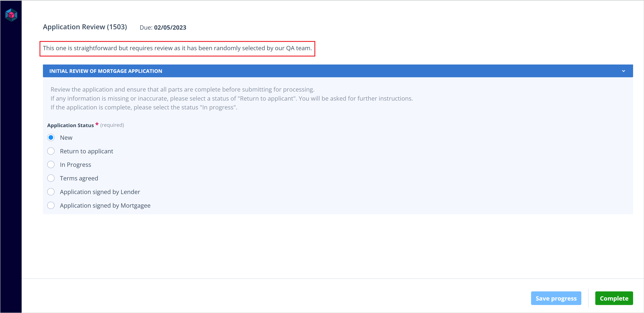The width and height of the screenshot is (644, 313).
Task: Choose Application signed by Lender
Action: coord(51,192)
